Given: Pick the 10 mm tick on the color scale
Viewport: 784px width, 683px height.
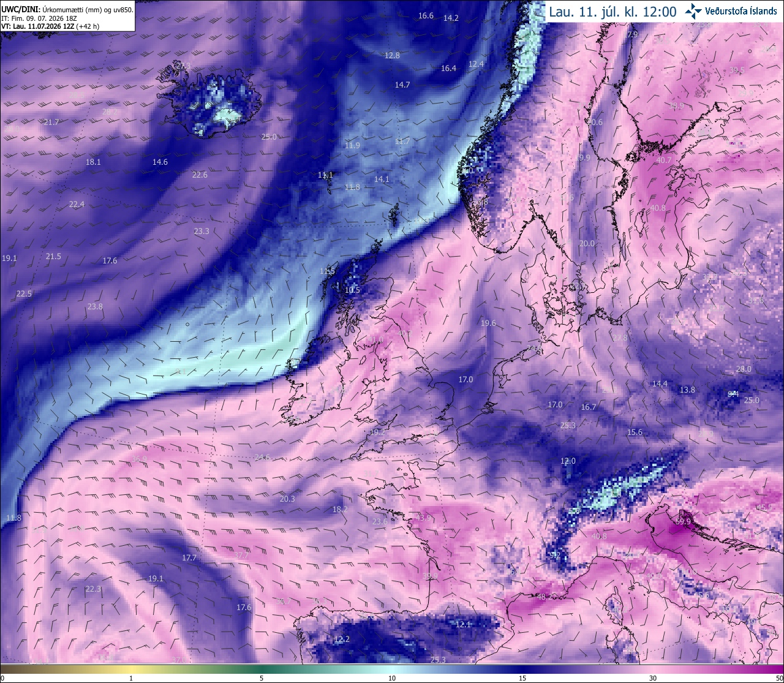Looking at the screenshot, I should pos(392,678).
